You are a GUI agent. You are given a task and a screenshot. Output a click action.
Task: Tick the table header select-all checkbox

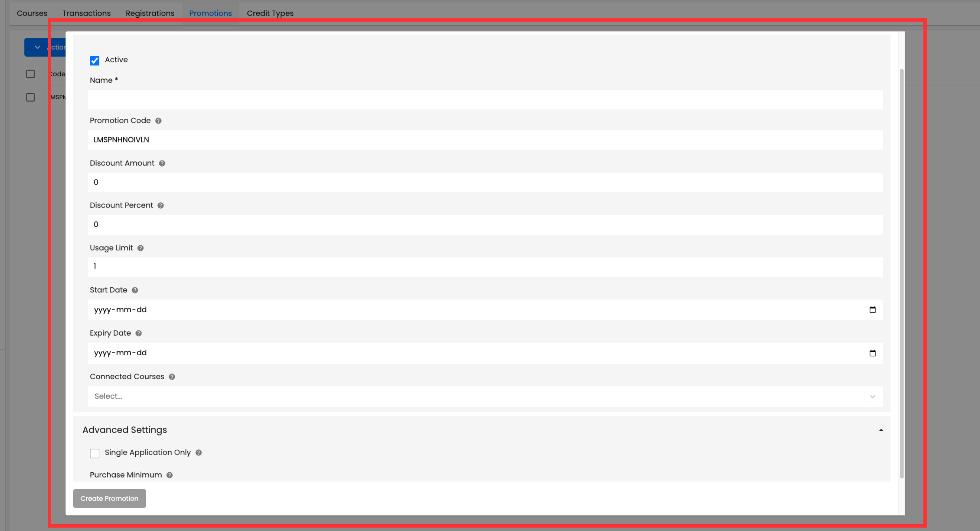coord(30,74)
